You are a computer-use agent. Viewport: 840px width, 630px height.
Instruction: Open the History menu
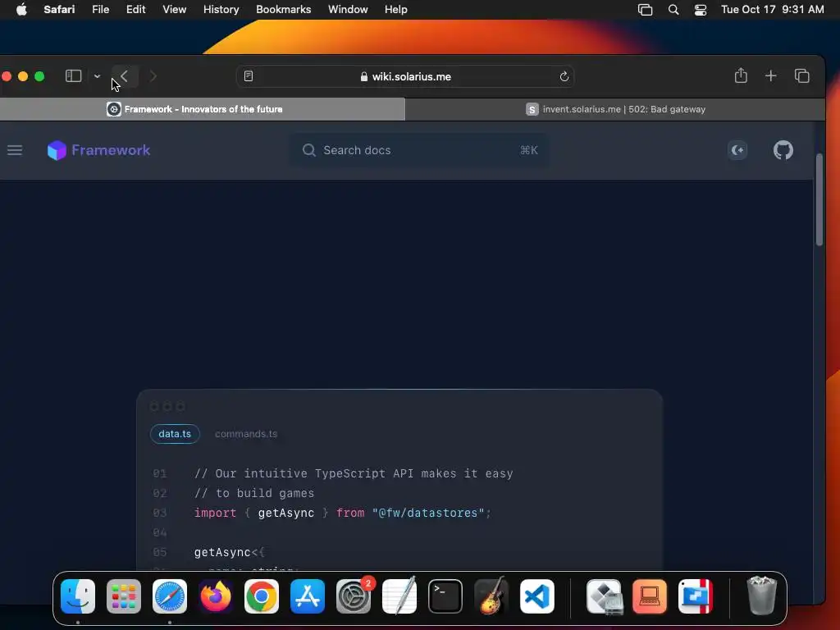pyautogui.click(x=221, y=10)
